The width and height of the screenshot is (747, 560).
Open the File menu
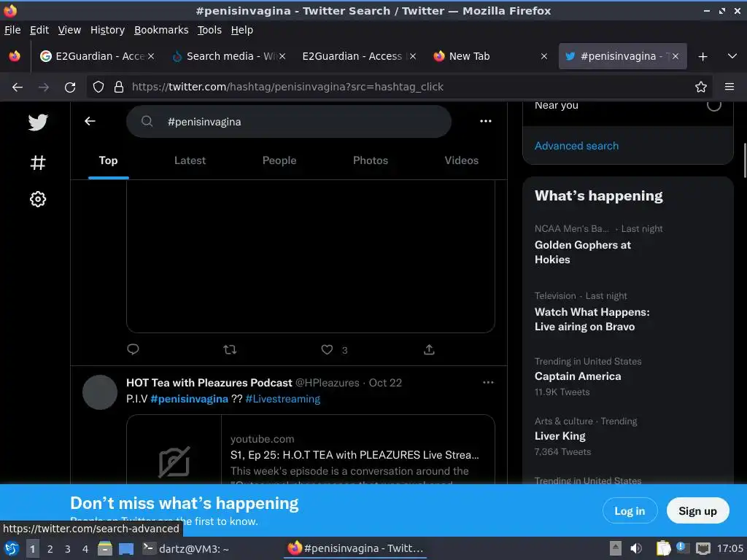coord(12,30)
